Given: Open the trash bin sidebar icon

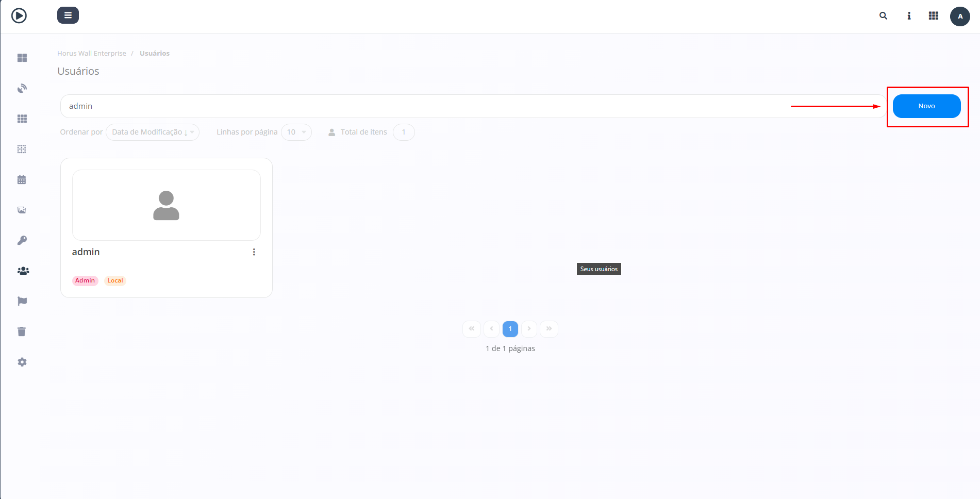Looking at the screenshot, I should pos(22,331).
